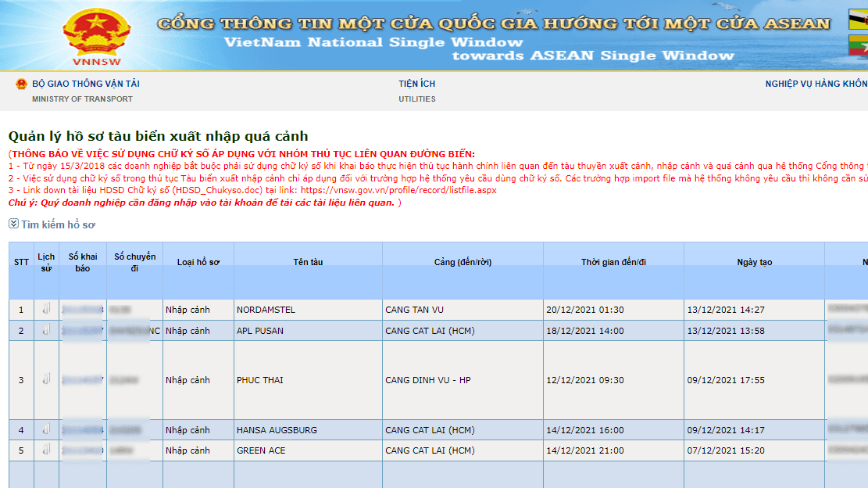
Task: Click the Brunei flag icon
Action: tap(860, 18)
